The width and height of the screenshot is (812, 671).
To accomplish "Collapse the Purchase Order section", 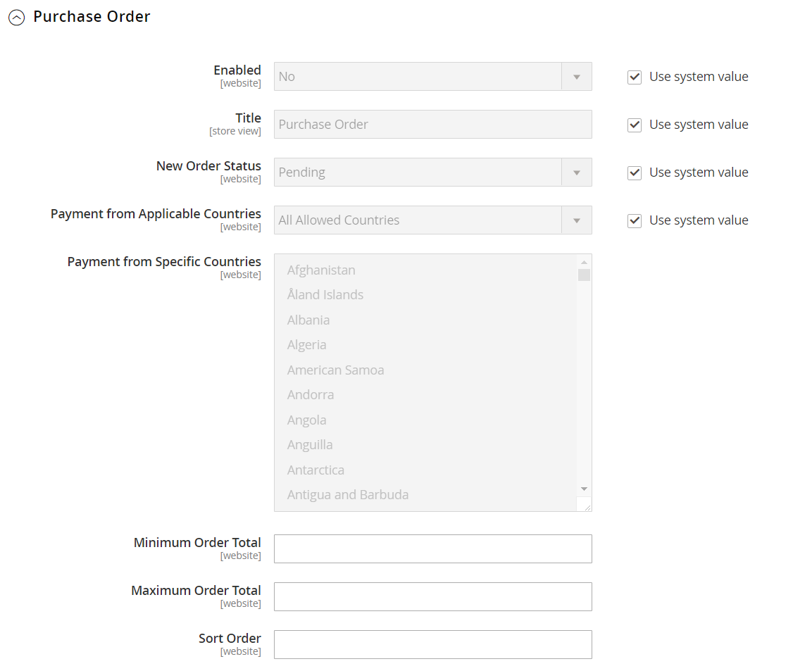I will pos(17,18).
